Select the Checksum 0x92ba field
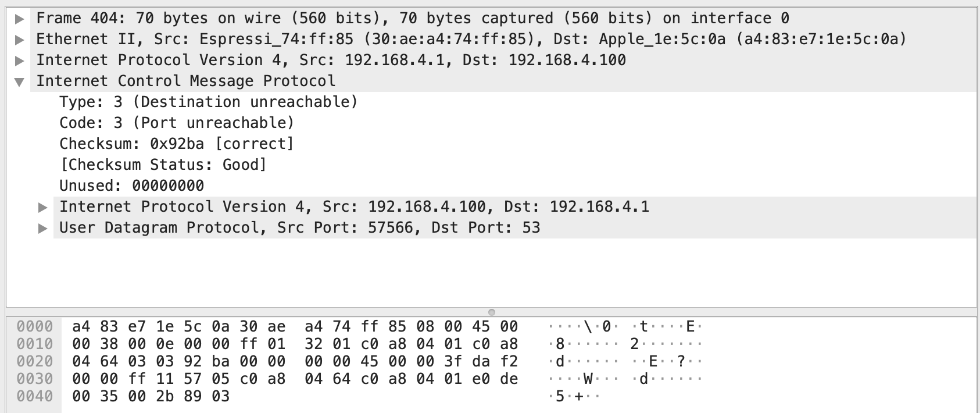The height and width of the screenshot is (413, 980). coord(176,144)
